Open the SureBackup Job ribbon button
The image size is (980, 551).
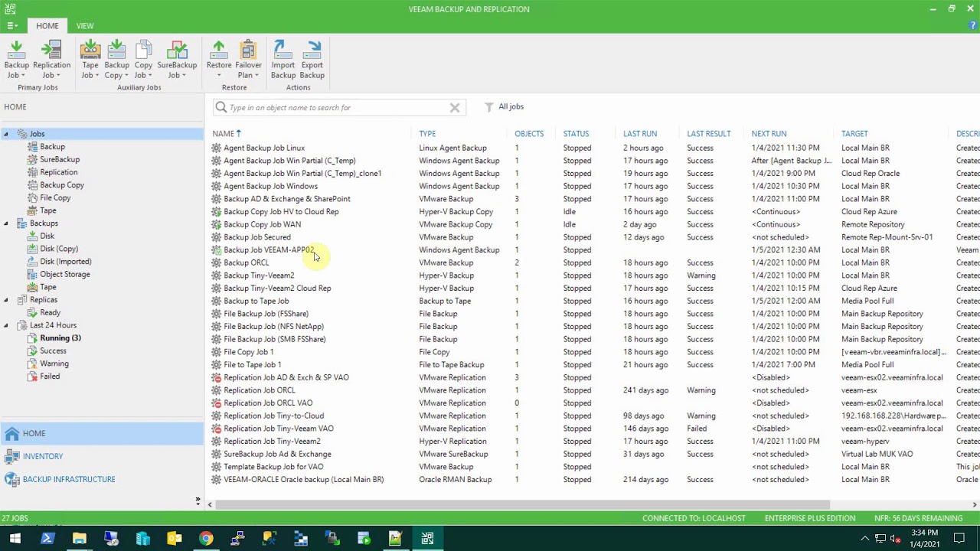point(177,60)
